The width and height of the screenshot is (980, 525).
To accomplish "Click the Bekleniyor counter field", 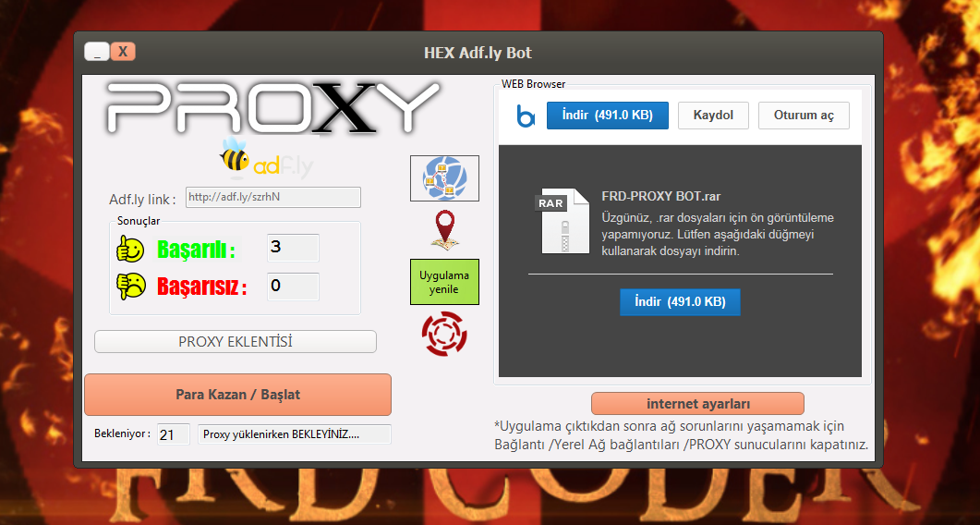I will [x=173, y=434].
